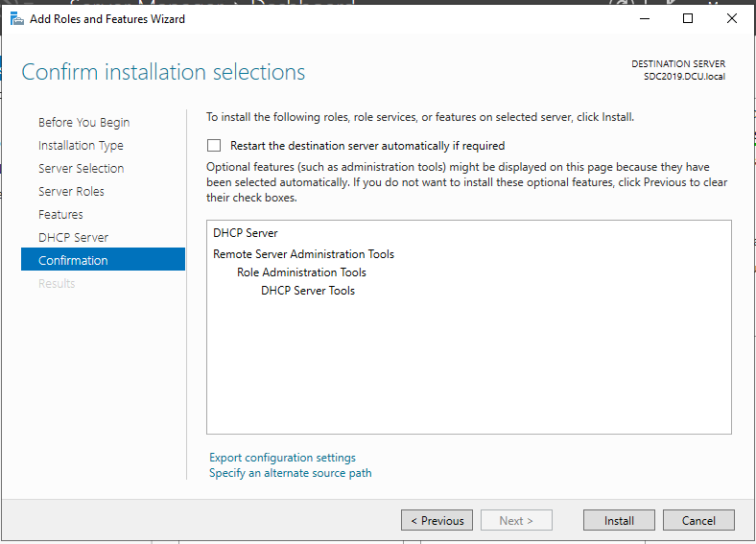This screenshot has height=544, width=756.
Task: Select Server Selection in sidebar
Action: tap(81, 169)
